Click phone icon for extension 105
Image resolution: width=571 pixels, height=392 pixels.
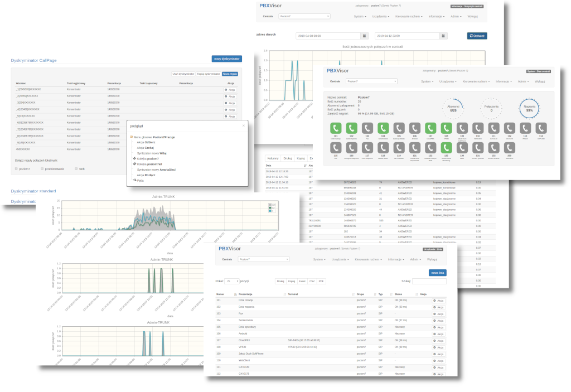pos(399,128)
